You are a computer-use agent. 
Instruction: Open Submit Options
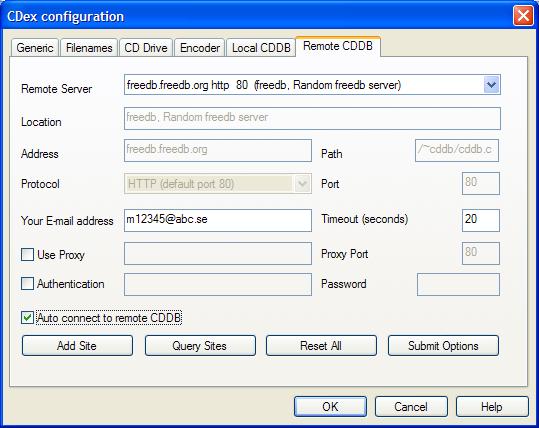[x=443, y=345]
